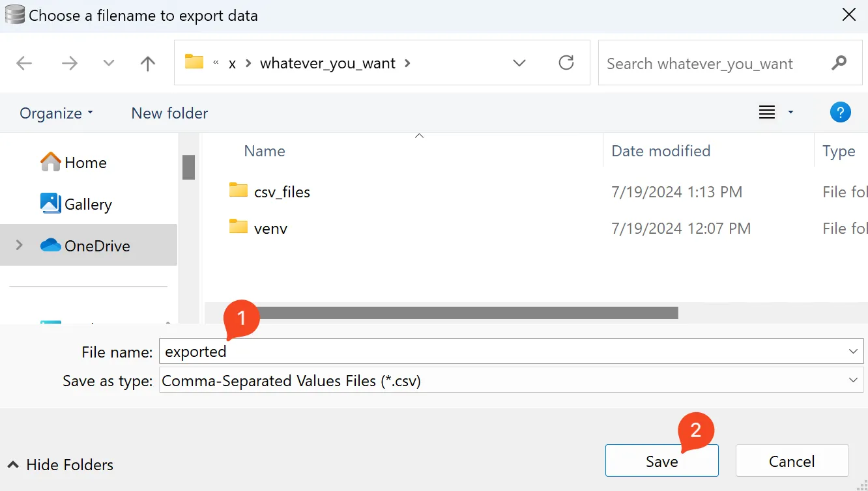Go up one folder level
This screenshot has height=491, width=868.
click(148, 63)
